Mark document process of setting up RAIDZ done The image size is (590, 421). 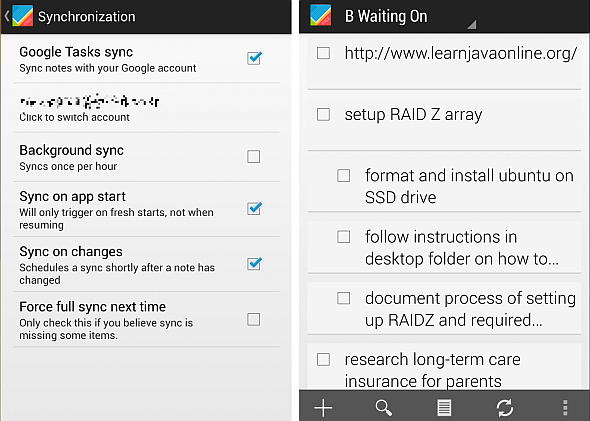pyautogui.click(x=343, y=298)
